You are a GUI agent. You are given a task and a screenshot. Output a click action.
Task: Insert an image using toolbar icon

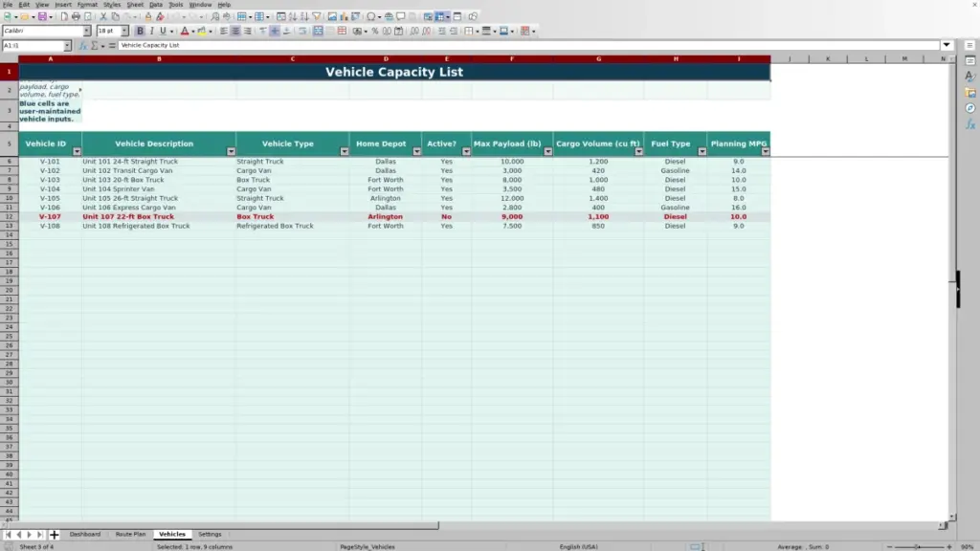332,17
